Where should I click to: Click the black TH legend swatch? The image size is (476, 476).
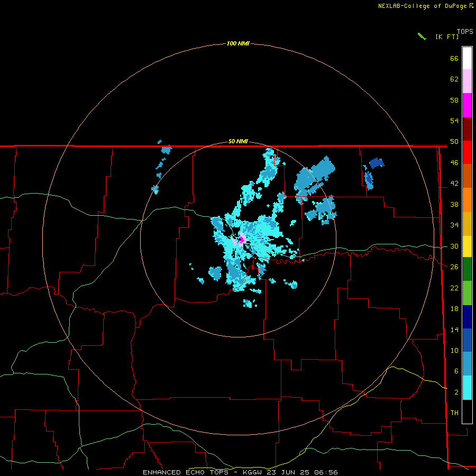pos(467,411)
